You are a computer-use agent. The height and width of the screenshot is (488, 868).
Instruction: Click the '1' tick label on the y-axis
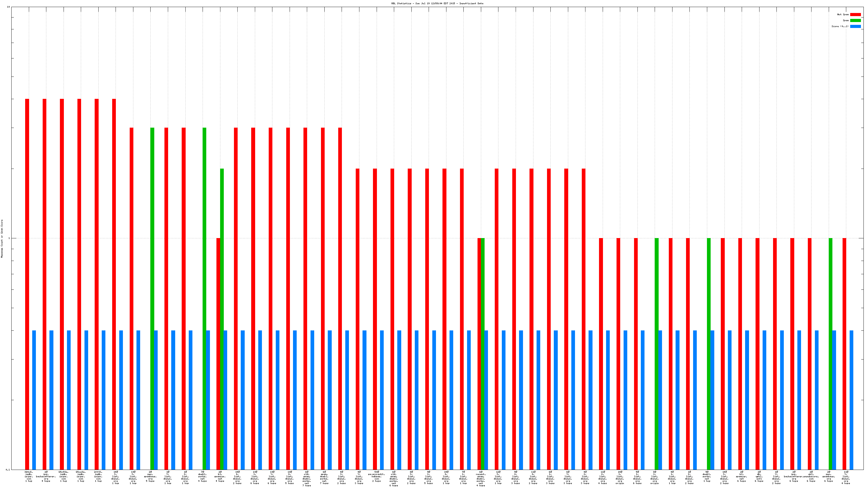(9, 238)
